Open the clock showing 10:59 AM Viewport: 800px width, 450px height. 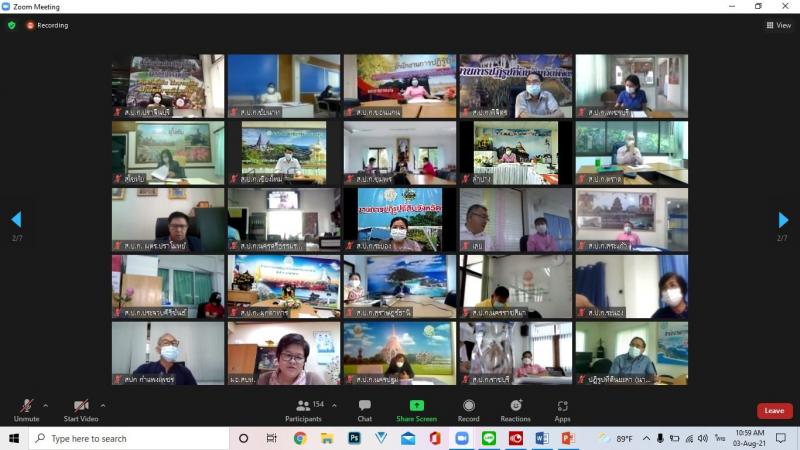coord(749,438)
